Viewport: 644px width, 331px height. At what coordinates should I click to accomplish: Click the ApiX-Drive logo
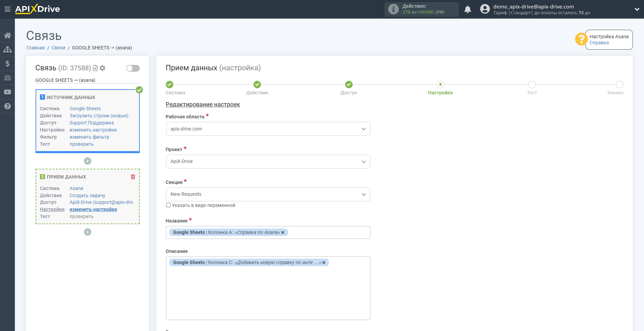pyautogui.click(x=38, y=9)
